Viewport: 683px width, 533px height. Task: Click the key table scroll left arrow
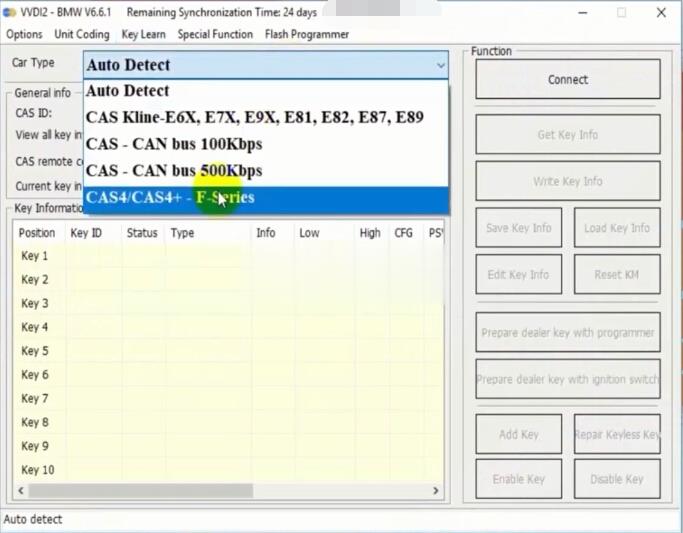point(21,491)
